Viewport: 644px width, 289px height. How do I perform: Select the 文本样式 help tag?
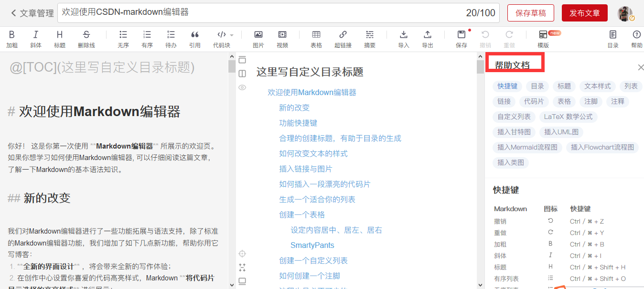(598, 86)
